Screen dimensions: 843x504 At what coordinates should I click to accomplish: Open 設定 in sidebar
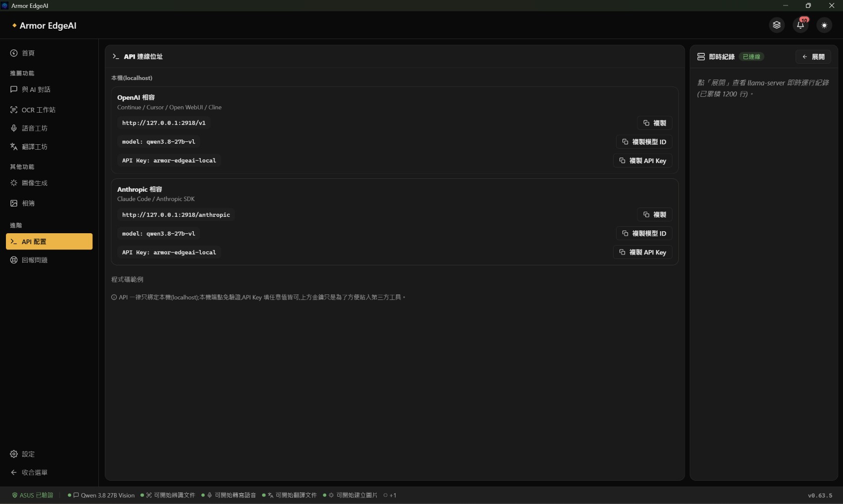pos(49,454)
